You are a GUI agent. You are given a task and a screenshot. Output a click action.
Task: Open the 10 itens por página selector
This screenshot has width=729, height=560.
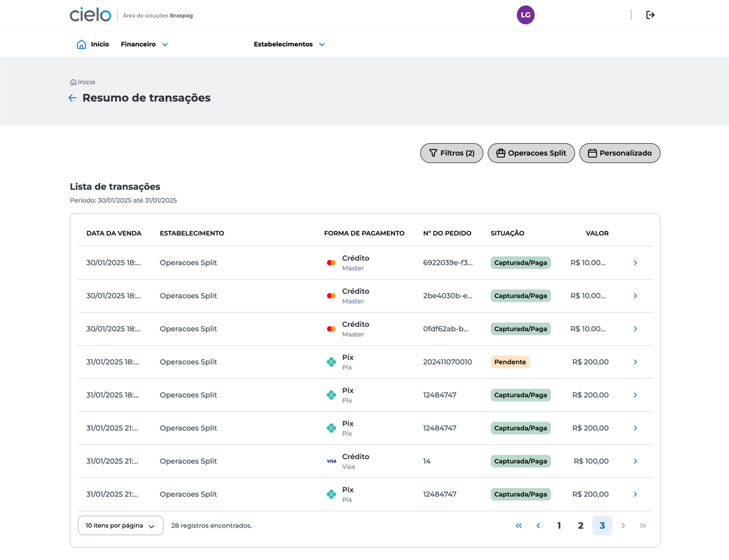120,526
